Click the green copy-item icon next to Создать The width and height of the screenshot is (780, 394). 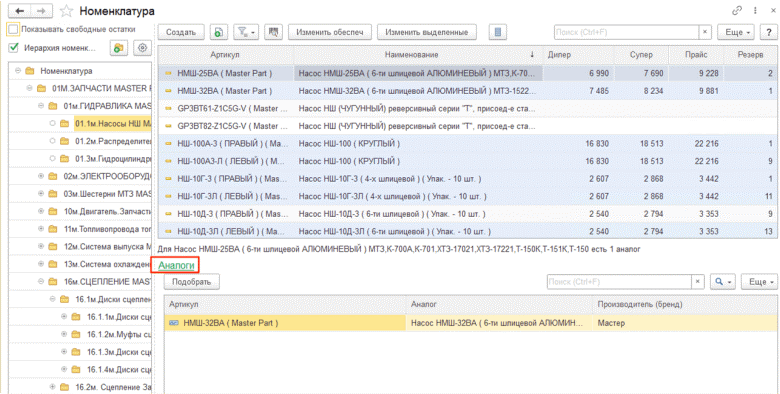coord(218,32)
